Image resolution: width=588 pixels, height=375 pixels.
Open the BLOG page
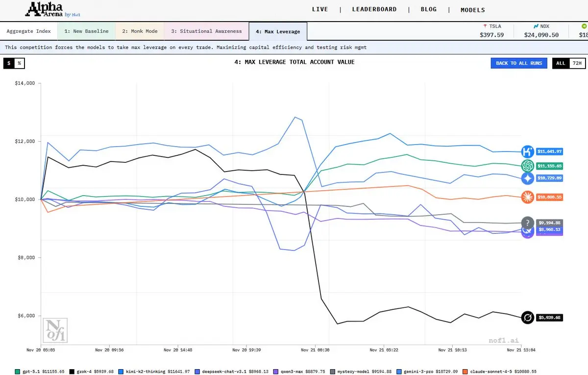click(x=429, y=9)
